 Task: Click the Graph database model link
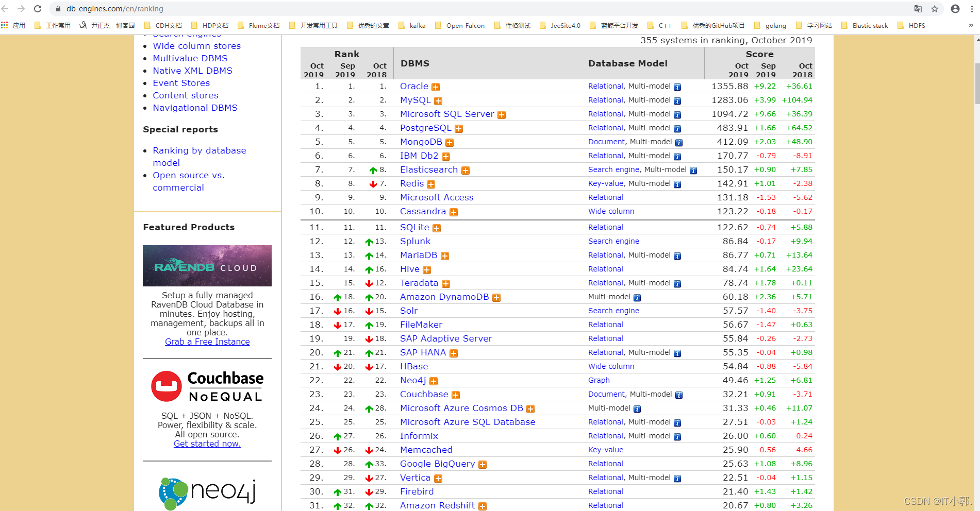pos(599,380)
